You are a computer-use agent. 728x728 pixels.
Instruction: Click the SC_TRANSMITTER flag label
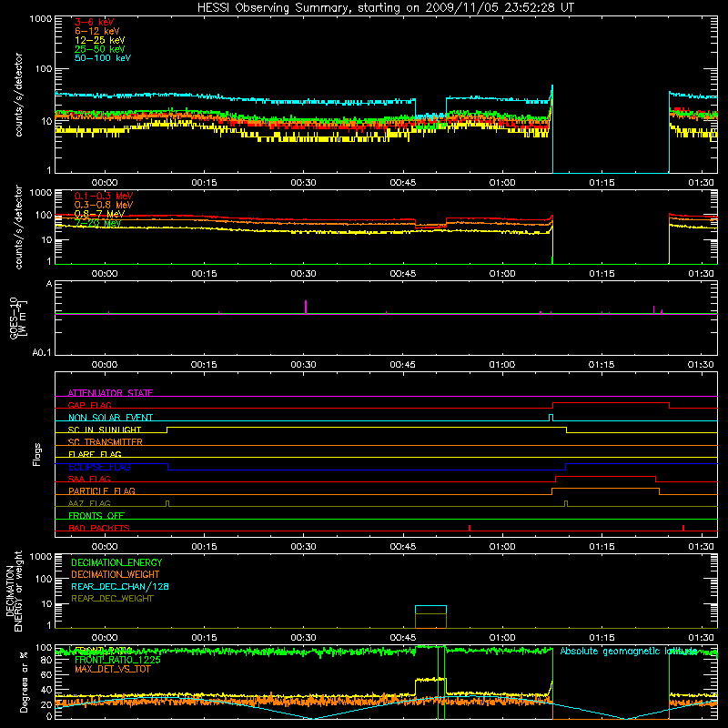pos(105,442)
